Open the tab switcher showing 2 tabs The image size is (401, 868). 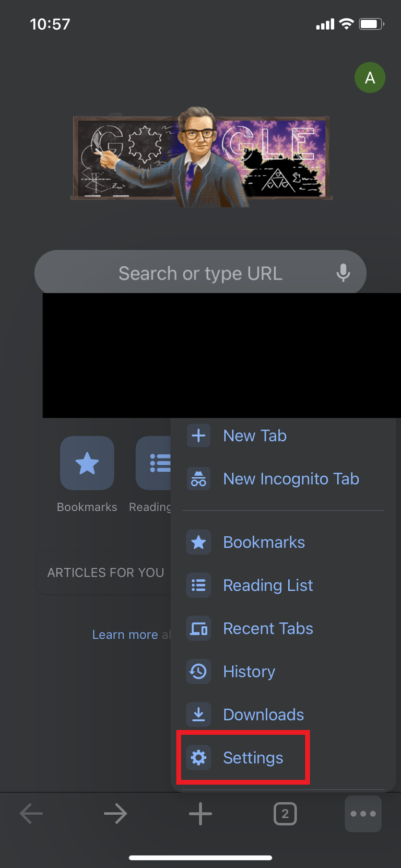click(x=285, y=814)
